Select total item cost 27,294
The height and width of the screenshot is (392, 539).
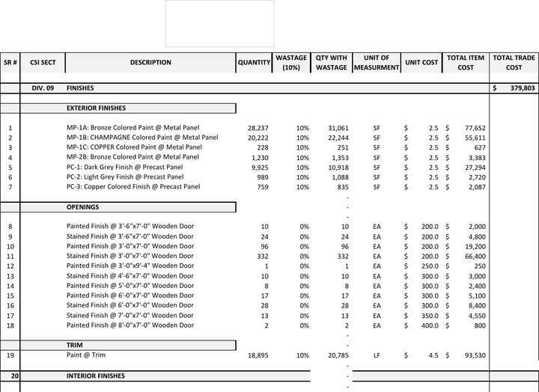point(475,168)
